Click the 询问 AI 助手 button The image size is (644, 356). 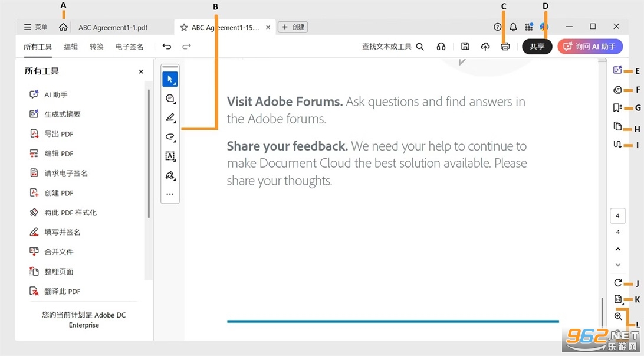(590, 47)
